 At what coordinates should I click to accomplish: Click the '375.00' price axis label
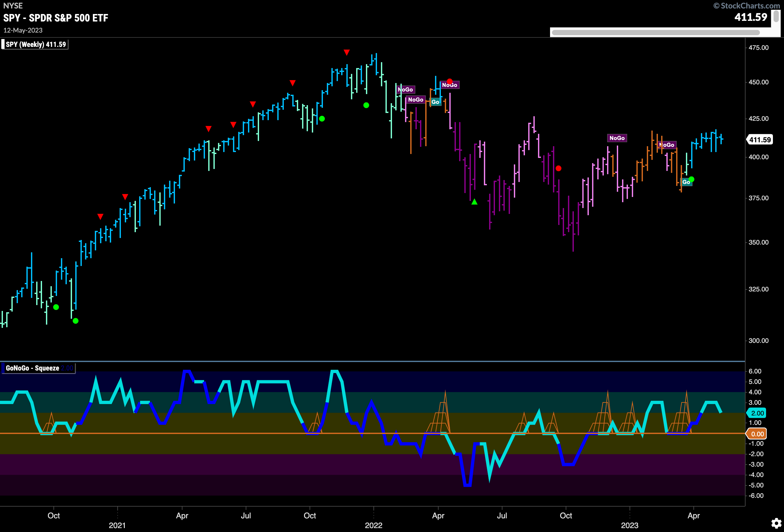(x=758, y=198)
